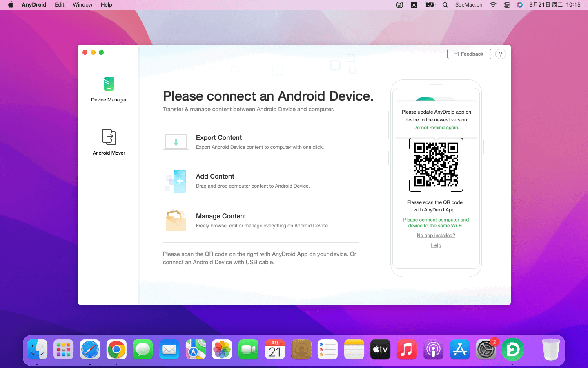This screenshot has height=368, width=588.
Task: Open Messages from the Dock
Action: (143, 350)
